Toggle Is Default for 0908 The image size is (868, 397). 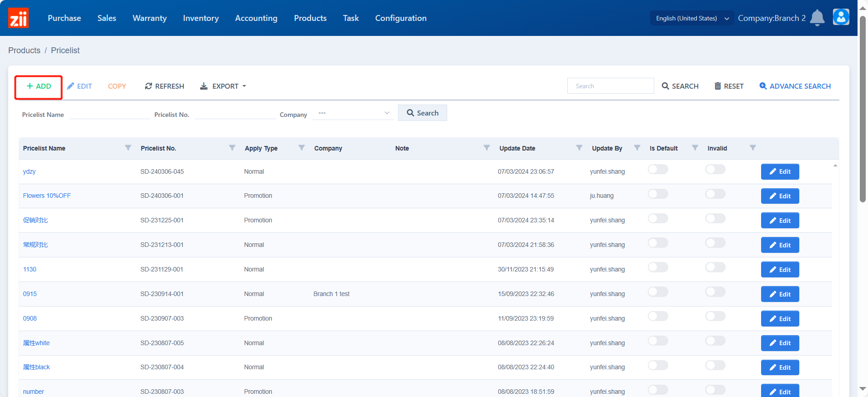(x=658, y=317)
